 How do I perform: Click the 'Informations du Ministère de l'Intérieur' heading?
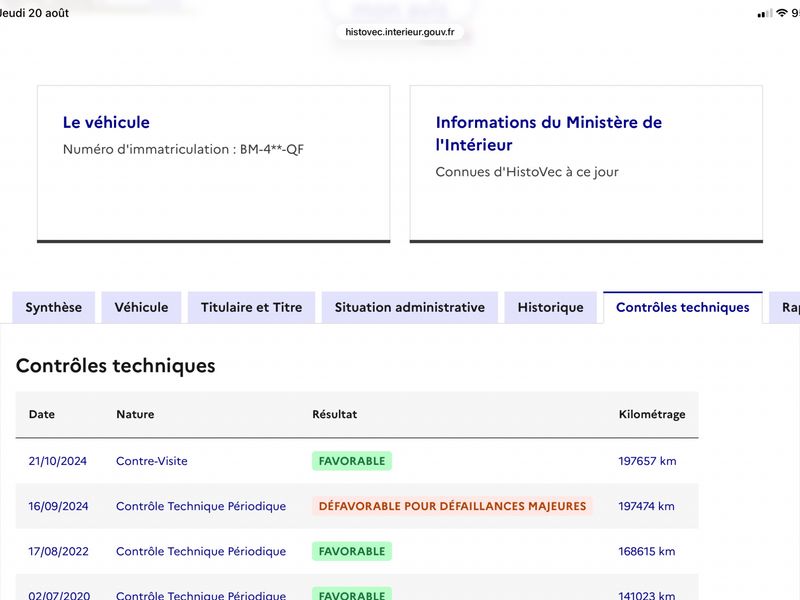point(549,133)
